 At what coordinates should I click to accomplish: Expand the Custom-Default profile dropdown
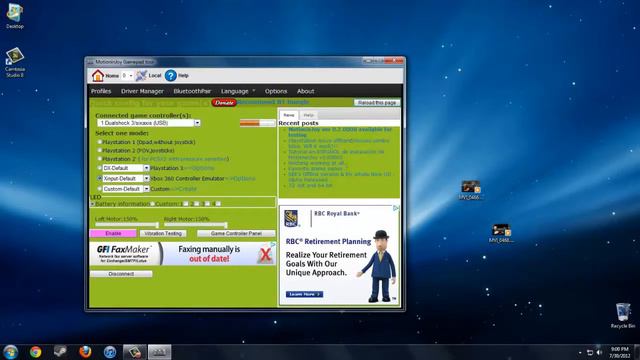(146, 189)
